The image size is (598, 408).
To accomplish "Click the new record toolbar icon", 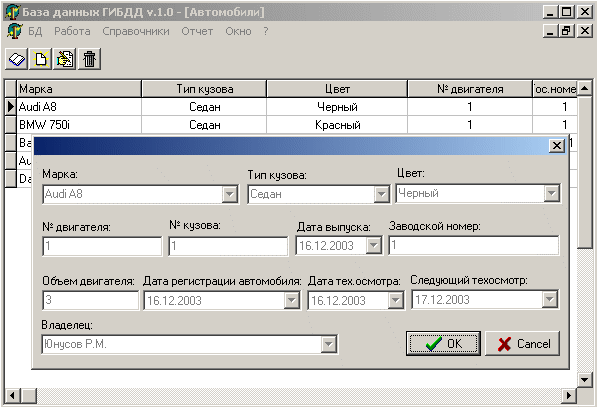I will 41,59.
